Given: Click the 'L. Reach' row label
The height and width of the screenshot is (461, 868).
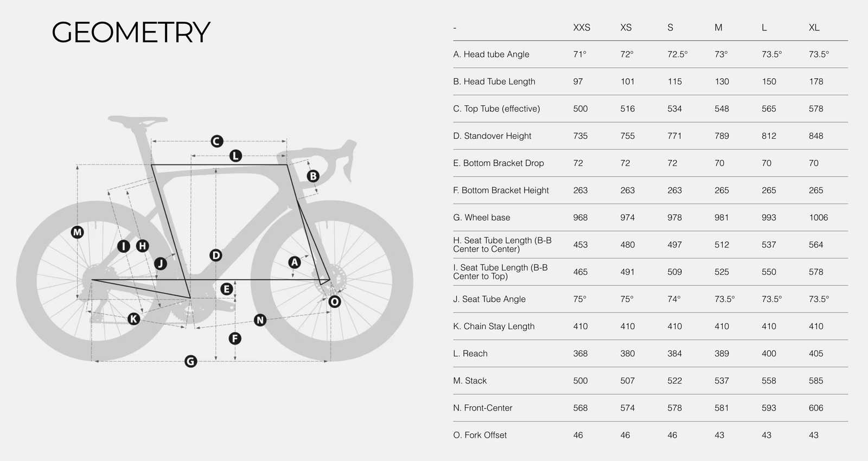Looking at the screenshot, I should [470, 354].
